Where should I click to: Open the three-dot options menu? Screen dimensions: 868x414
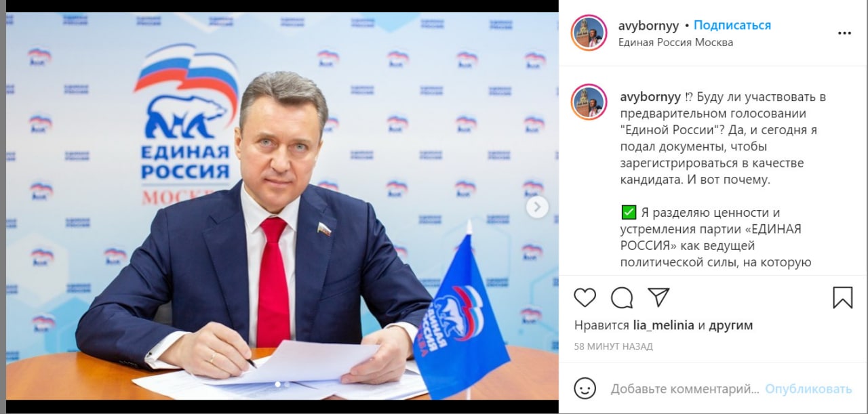coord(844,33)
